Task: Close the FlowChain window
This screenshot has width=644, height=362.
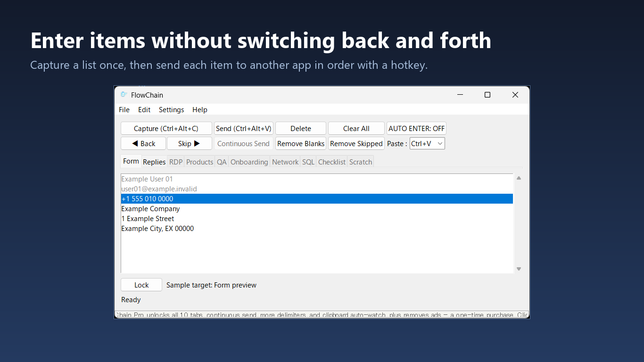Action: click(515, 95)
